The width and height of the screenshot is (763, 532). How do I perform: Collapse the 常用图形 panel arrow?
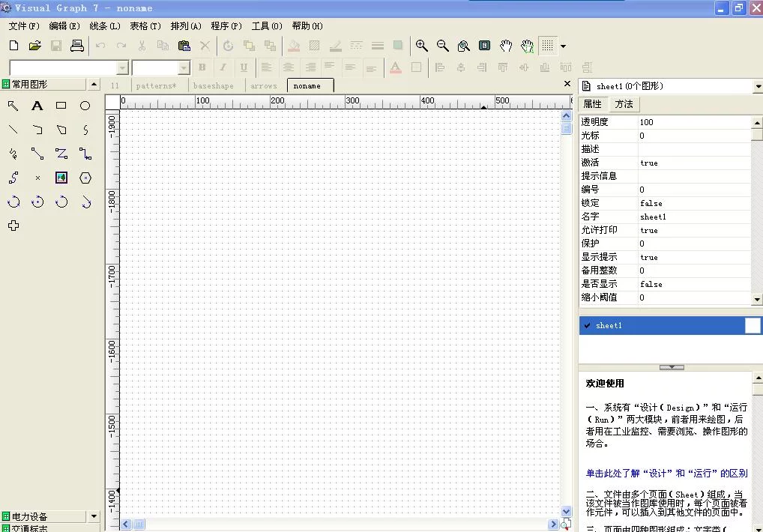(x=94, y=85)
